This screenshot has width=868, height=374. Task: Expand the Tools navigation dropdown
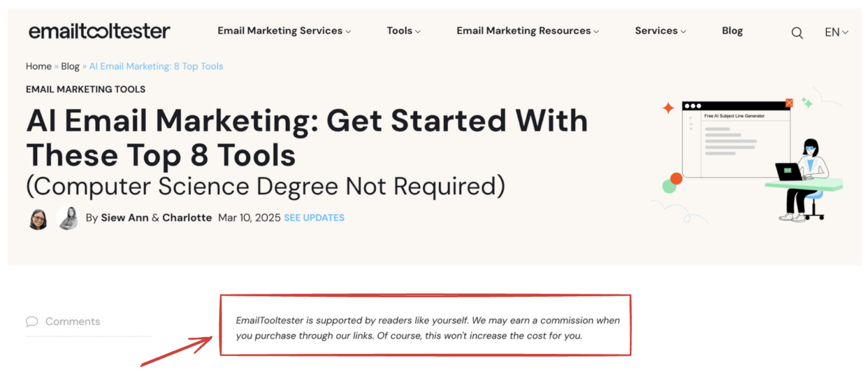tap(403, 31)
